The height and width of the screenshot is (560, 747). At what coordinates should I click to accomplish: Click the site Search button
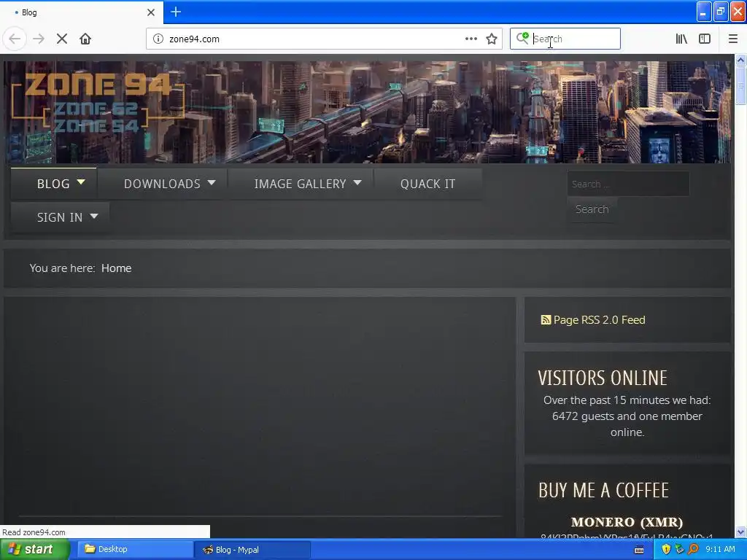pos(592,209)
